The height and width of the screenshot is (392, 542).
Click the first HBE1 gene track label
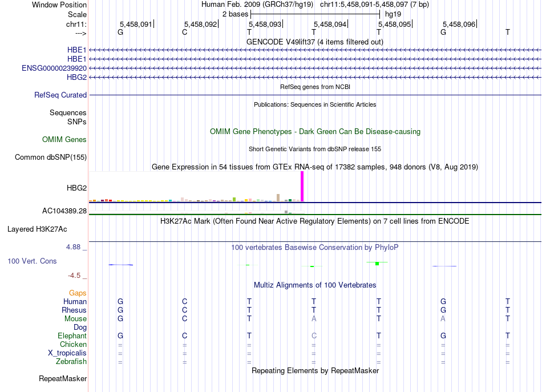coord(77,50)
